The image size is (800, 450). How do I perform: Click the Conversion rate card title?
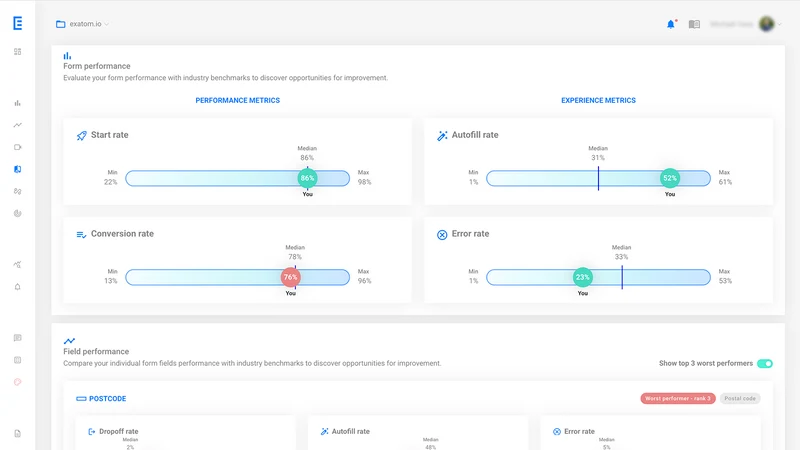[x=122, y=234]
